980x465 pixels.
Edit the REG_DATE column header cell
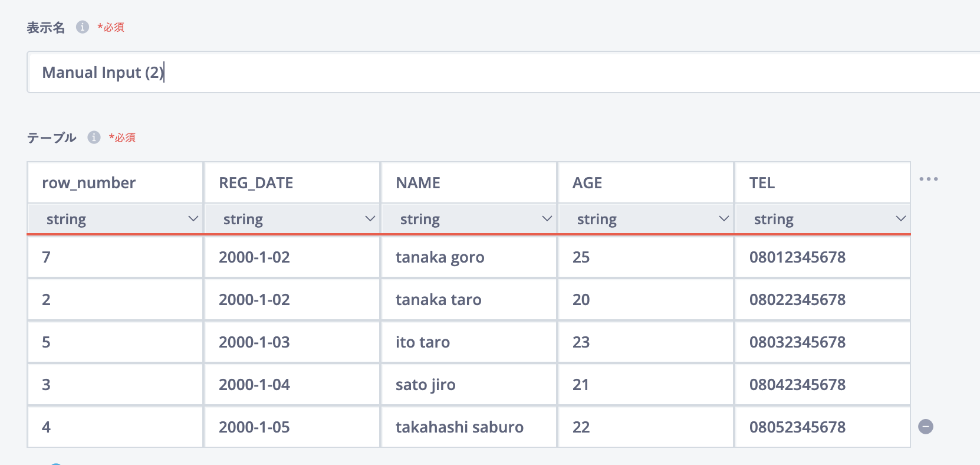point(292,183)
